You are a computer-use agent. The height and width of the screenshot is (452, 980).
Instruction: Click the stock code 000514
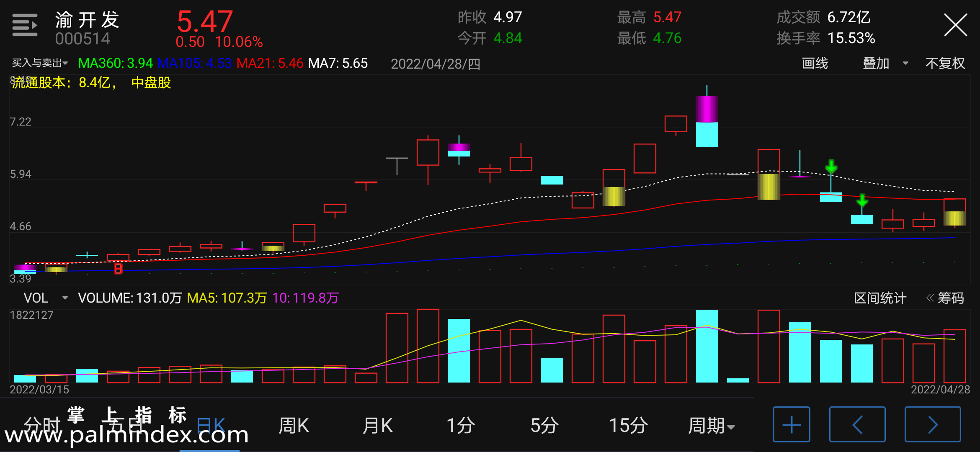point(83,39)
